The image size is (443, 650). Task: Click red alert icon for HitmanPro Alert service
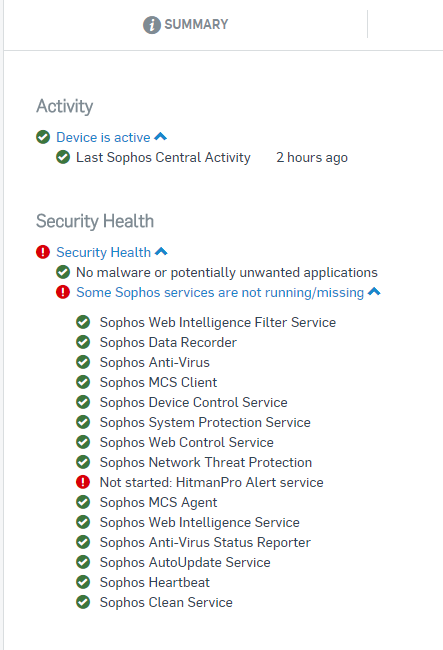(x=83, y=482)
